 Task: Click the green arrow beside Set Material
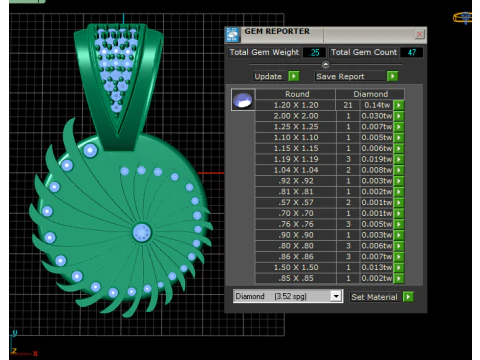point(408,297)
